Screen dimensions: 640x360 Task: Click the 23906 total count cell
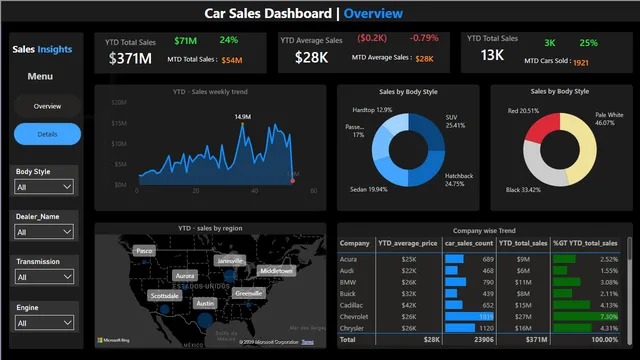pos(483,340)
